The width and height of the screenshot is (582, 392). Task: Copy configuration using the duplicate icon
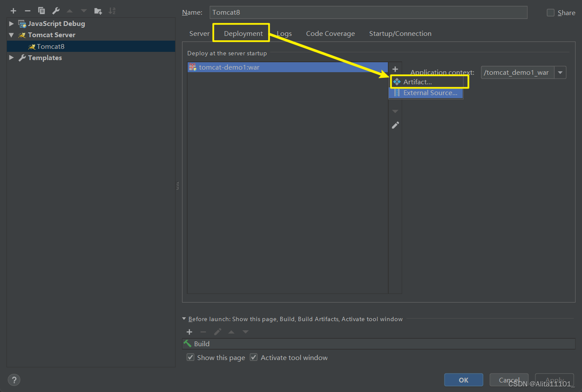(x=42, y=11)
